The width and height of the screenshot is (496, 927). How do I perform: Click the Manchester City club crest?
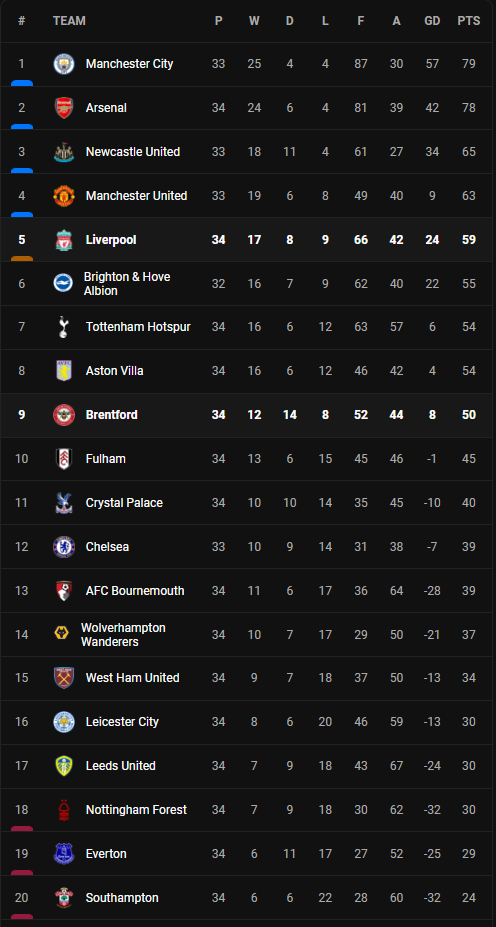click(x=63, y=64)
